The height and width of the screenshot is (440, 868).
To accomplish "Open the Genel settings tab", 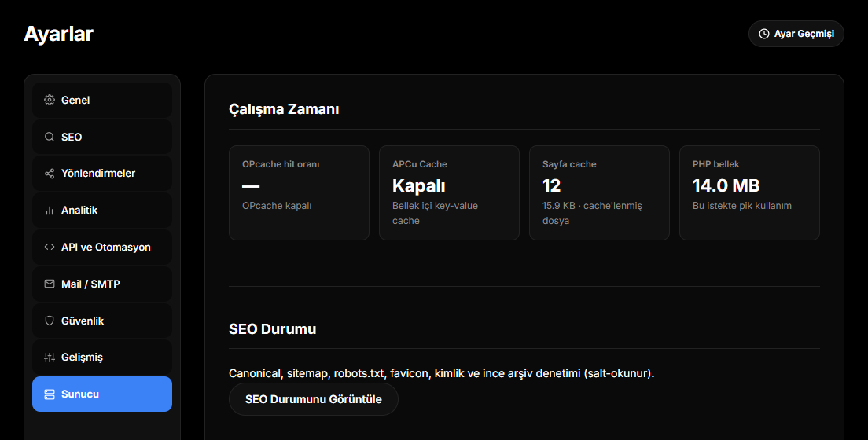I will 102,100.
